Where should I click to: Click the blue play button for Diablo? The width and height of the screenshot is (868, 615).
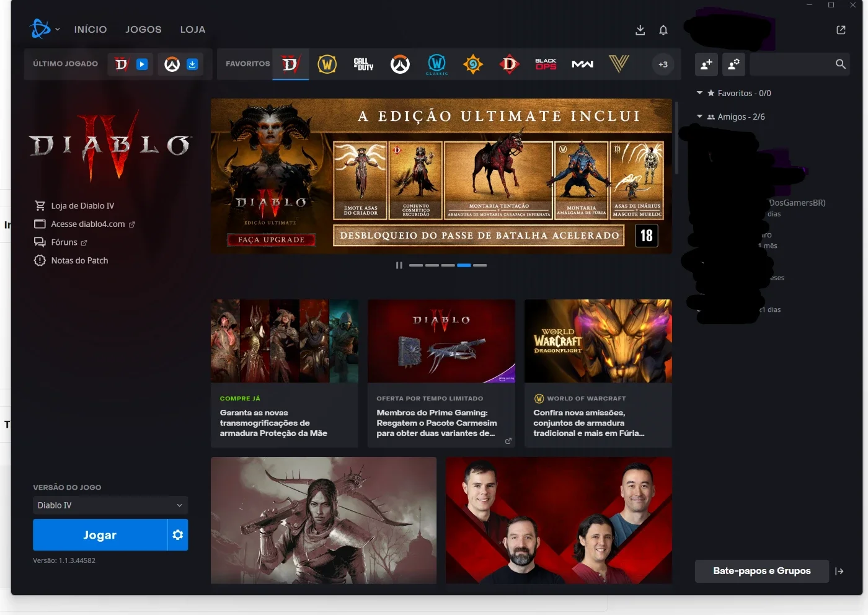pyautogui.click(x=142, y=64)
